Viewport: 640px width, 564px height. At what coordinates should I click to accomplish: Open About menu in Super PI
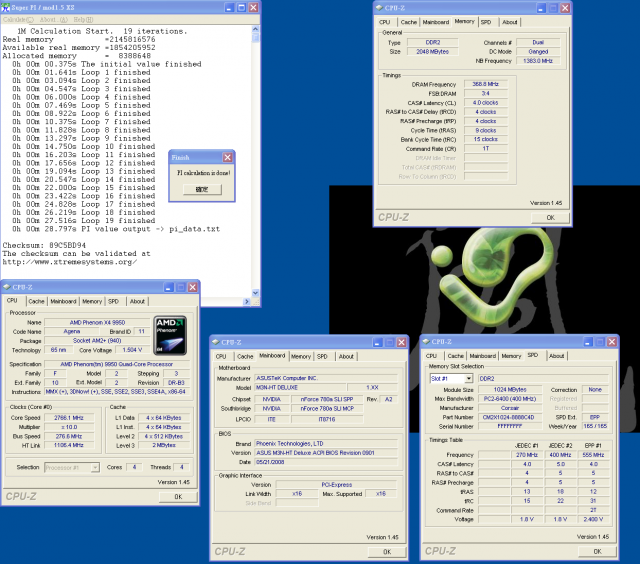53,19
